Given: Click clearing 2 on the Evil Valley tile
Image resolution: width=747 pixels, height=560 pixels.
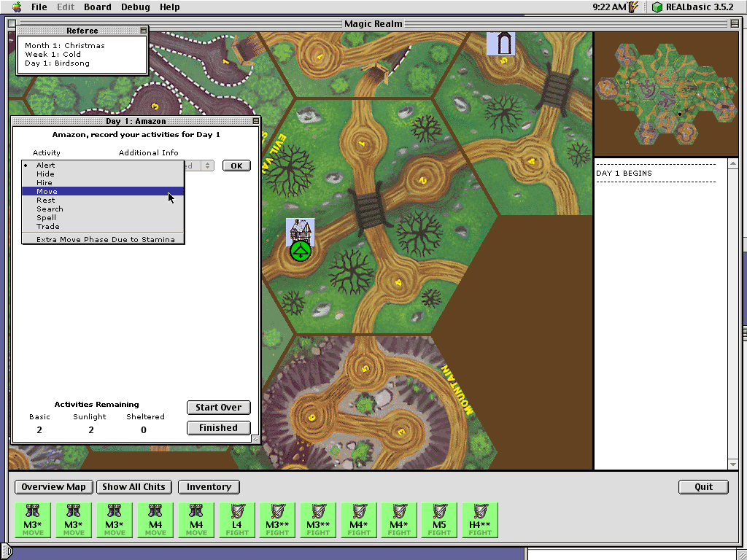Looking at the screenshot, I should tap(422, 180).
